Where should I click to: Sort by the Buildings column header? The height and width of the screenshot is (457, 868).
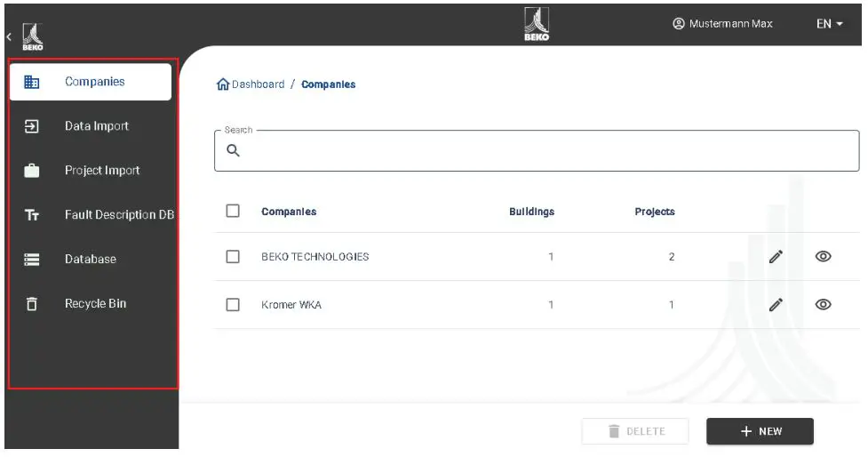[x=531, y=212]
